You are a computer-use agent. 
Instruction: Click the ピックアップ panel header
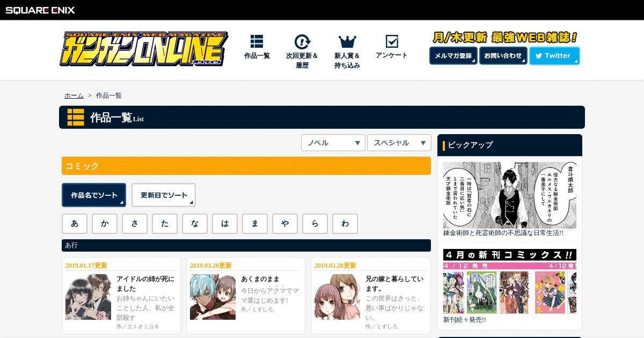point(510,145)
